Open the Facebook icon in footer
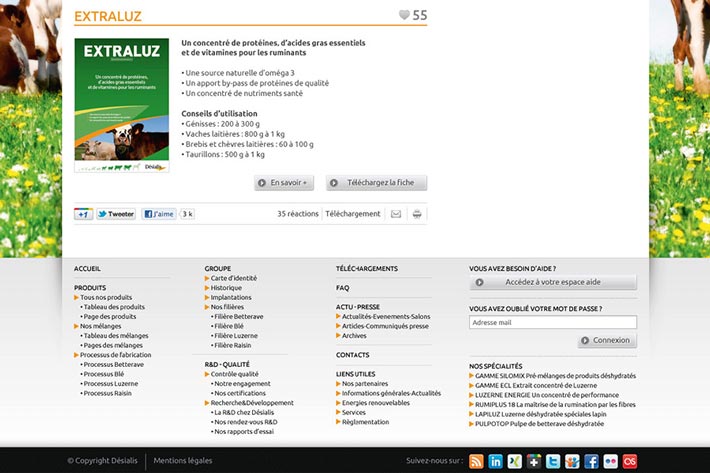The image size is (710, 473). tap(591, 461)
